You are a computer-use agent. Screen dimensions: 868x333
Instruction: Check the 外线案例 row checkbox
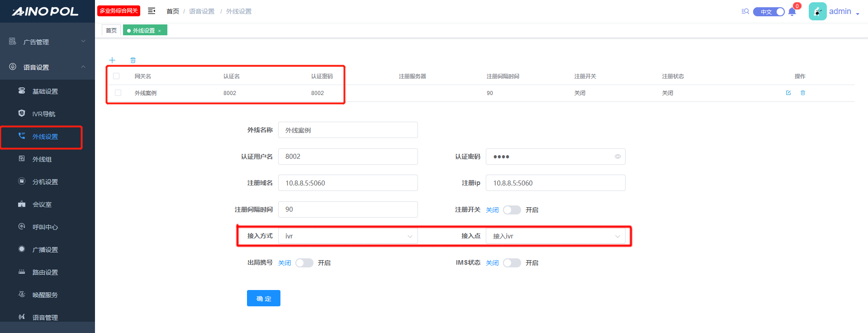click(118, 93)
